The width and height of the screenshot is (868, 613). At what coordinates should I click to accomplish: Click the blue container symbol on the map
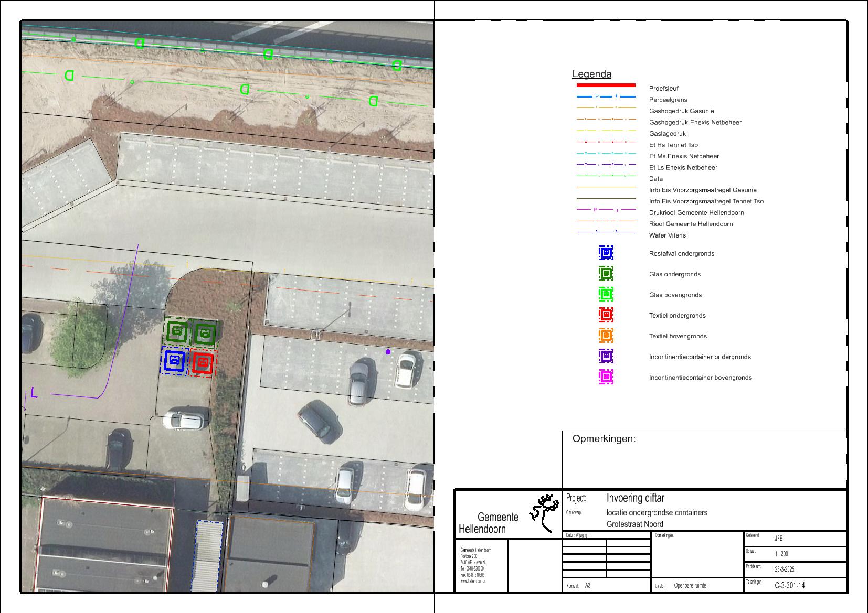coord(175,361)
